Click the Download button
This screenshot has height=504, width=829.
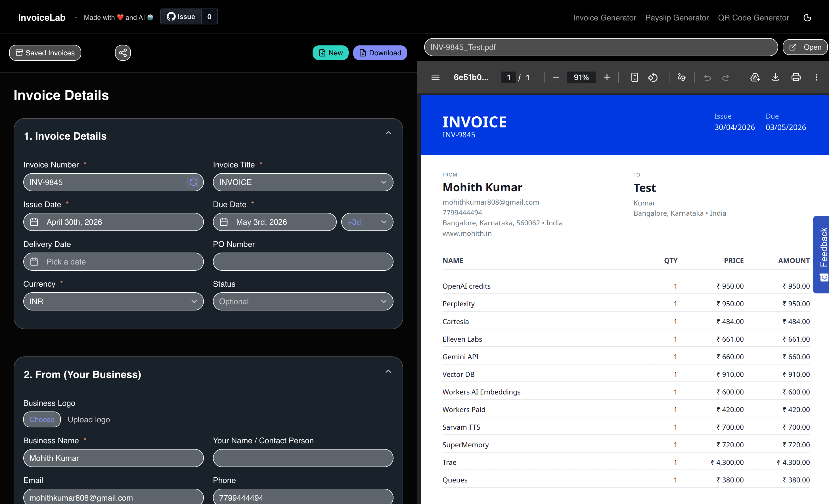tap(380, 53)
